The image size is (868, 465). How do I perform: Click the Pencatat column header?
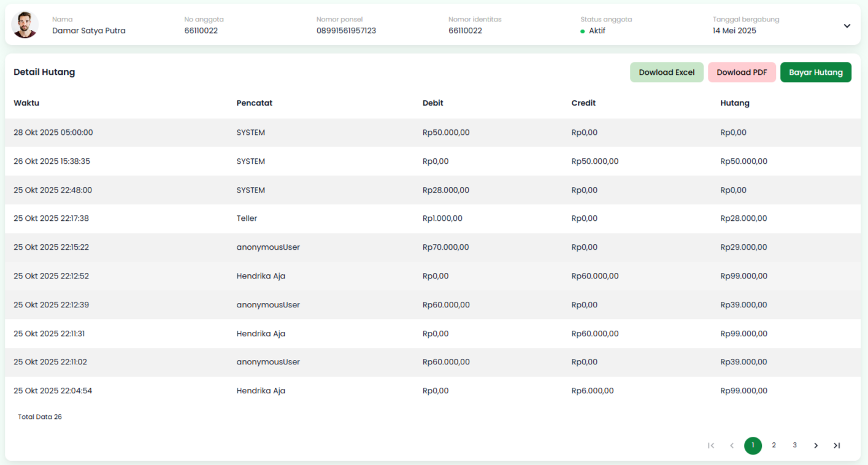[254, 103]
